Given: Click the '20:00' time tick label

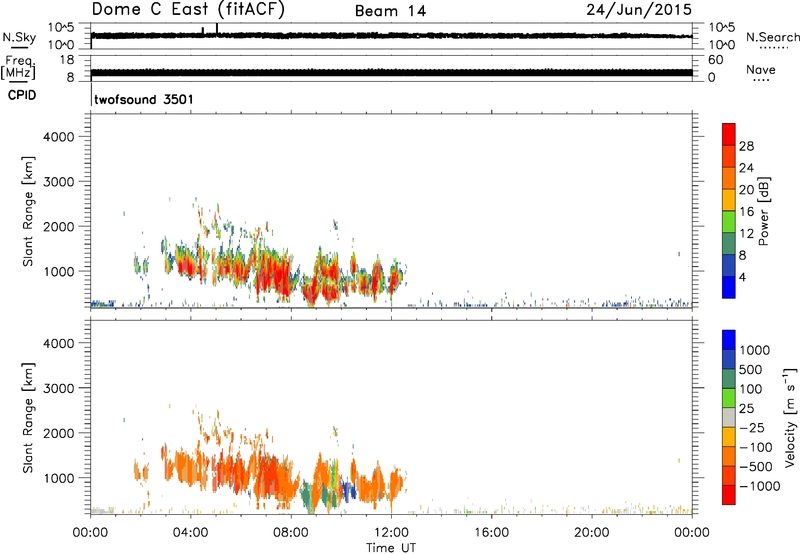Looking at the screenshot, I should (591, 533).
